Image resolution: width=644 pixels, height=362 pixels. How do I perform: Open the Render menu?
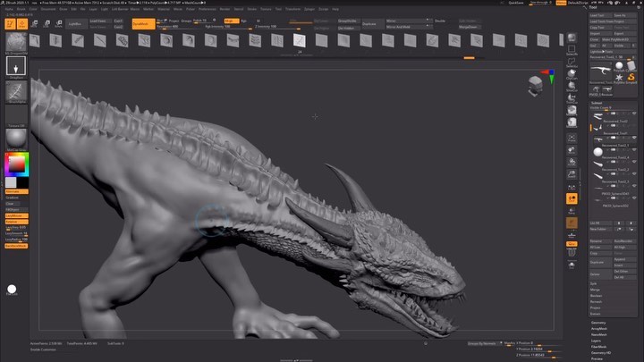(225, 9)
